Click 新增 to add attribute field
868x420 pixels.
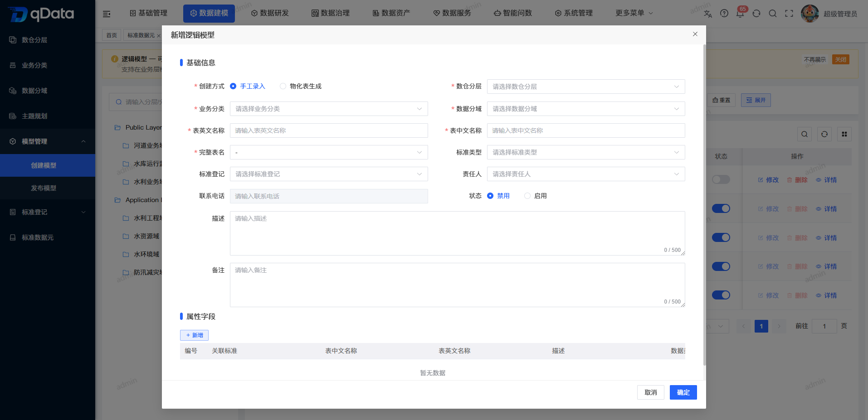coord(194,335)
